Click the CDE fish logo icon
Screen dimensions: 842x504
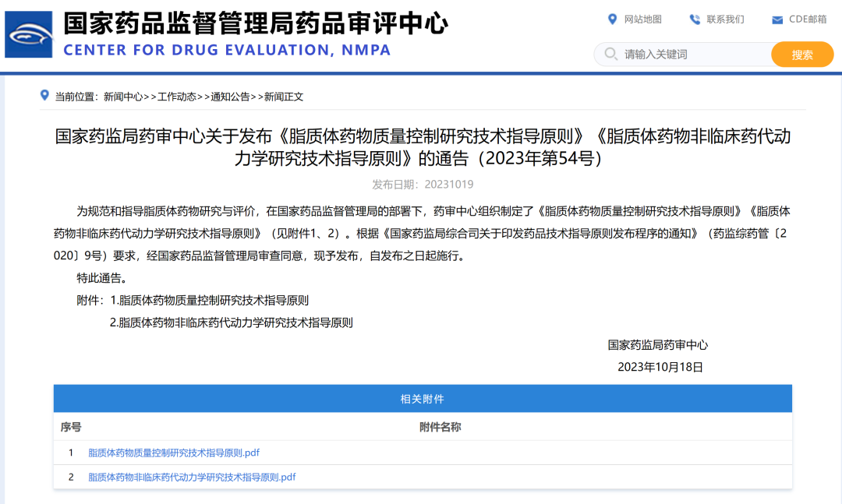[29, 34]
